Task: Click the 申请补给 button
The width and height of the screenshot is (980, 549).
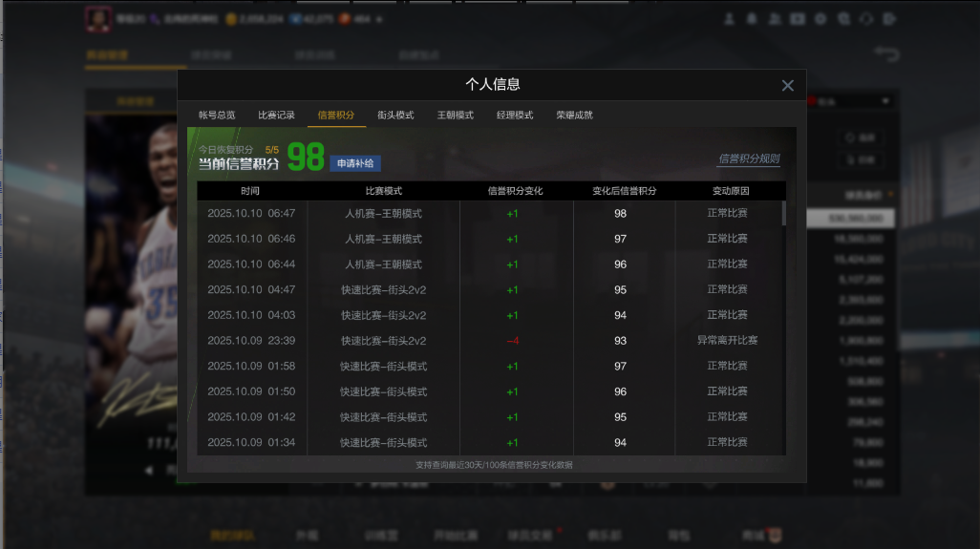Action: (355, 163)
